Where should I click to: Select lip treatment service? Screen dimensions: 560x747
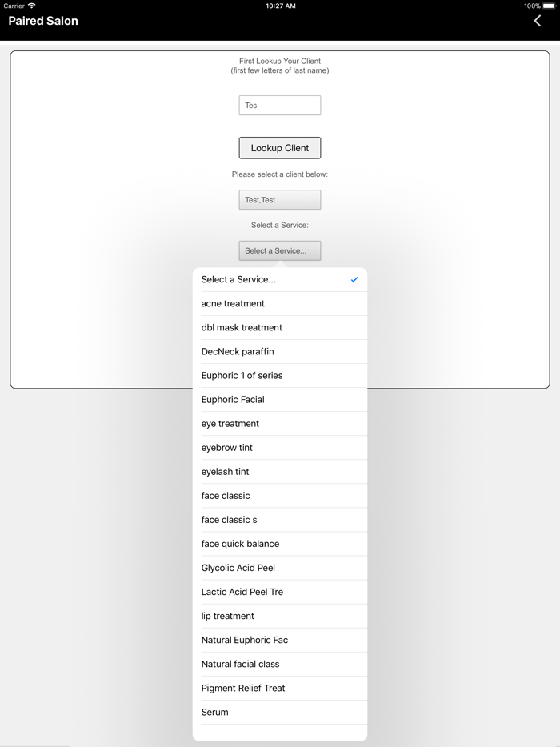[279, 616]
